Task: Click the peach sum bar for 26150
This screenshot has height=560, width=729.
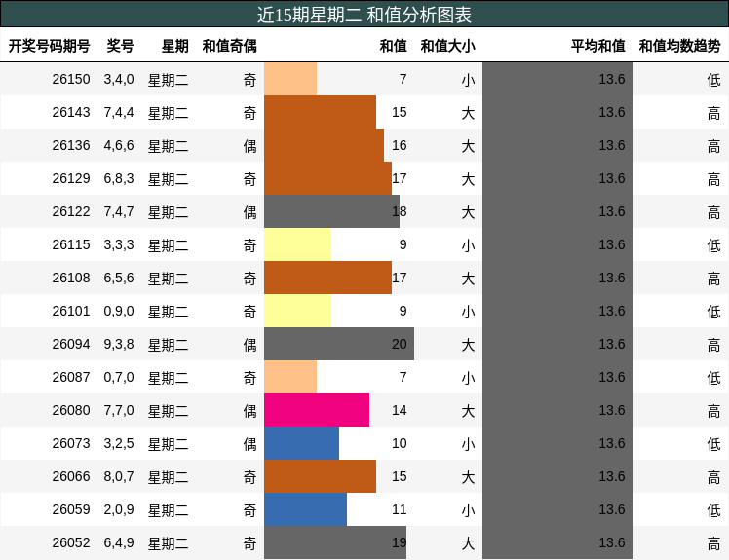Action: 290,79
